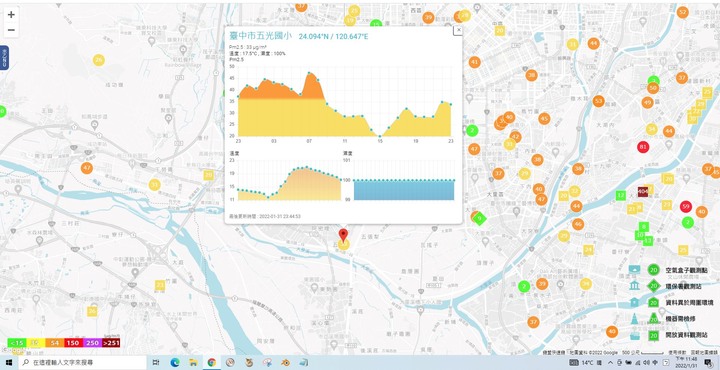The height and width of the screenshot is (370, 720).
Task: Open the Windows Start menu
Action: point(9,363)
